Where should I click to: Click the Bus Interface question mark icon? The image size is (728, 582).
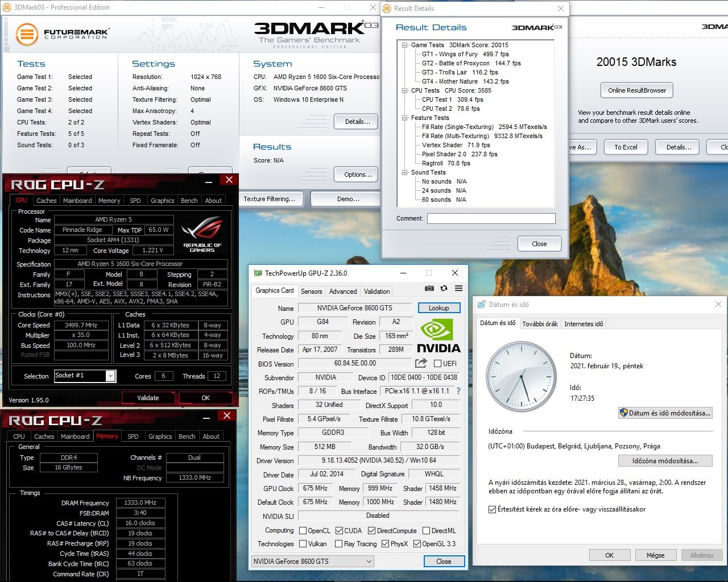pyautogui.click(x=458, y=391)
